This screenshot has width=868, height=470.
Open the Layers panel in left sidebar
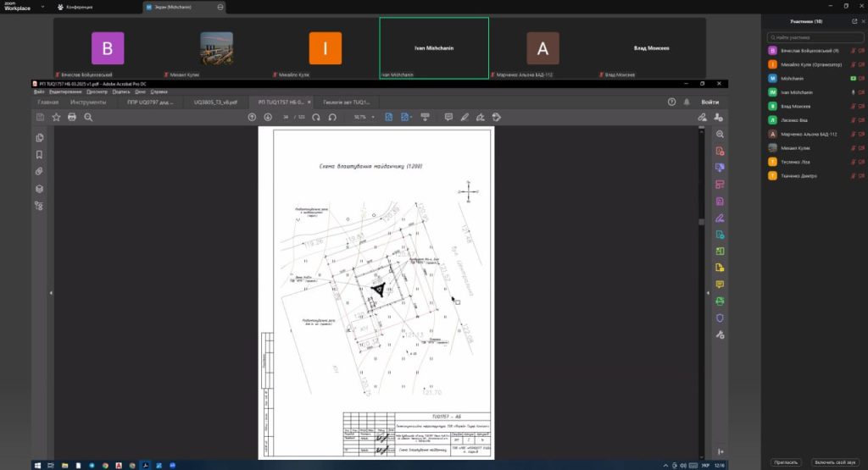[x=39, y=188]
